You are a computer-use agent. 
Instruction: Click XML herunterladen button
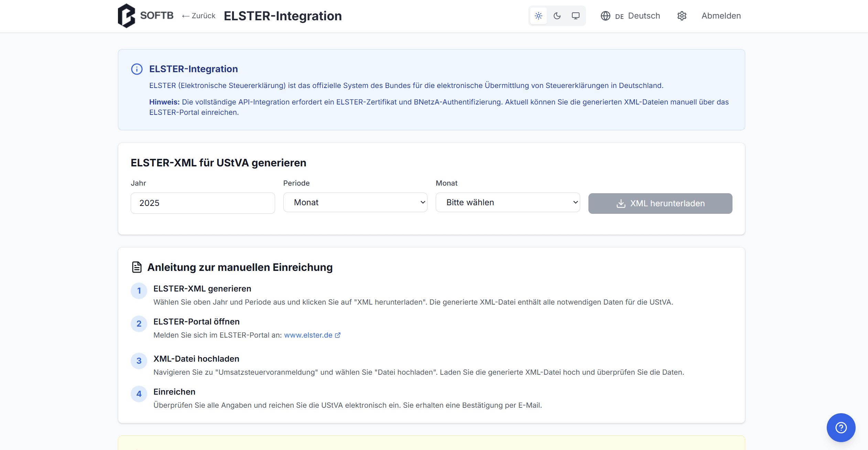pyautogui.click(x=660, y=203)
